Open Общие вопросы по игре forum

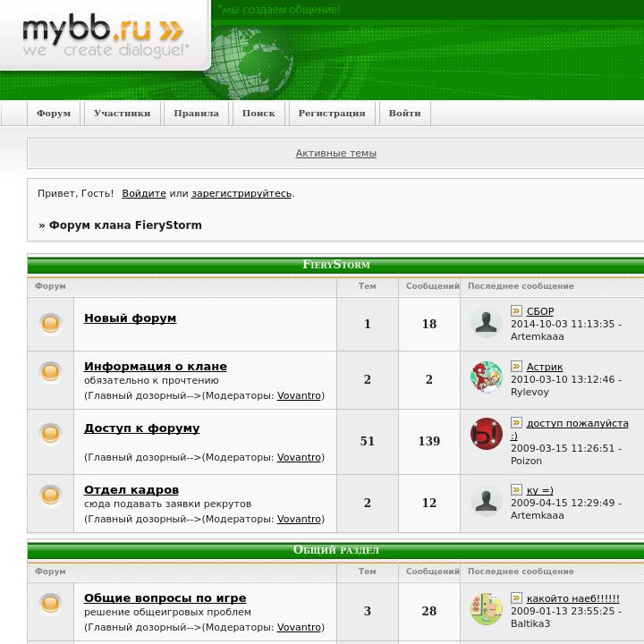[165, 598]
